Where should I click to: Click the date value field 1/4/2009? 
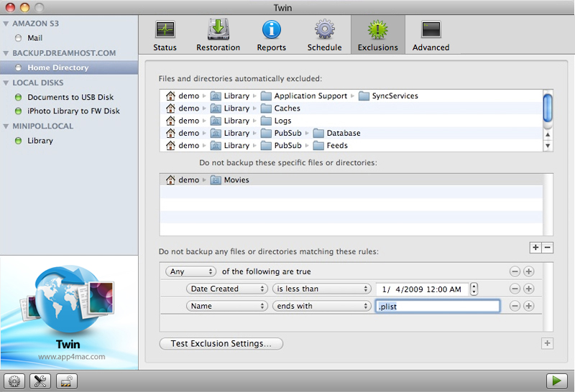pos(422,289)
